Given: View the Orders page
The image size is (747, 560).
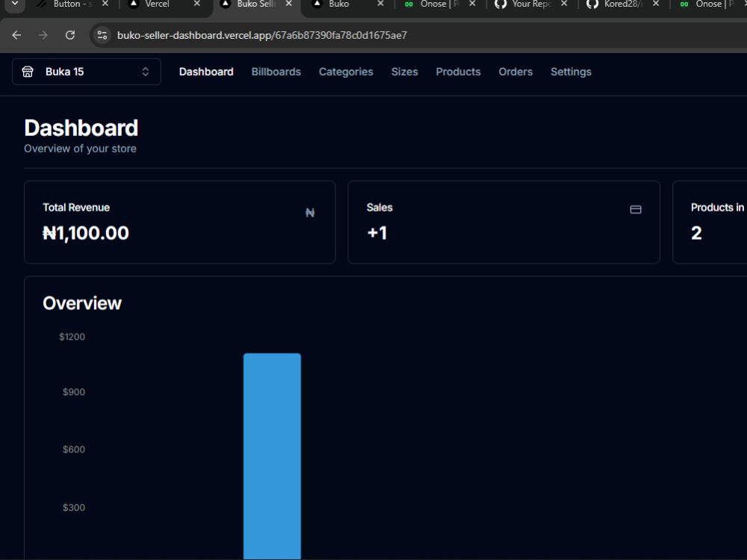Looking at the screenshot, I should coord(515,72).
